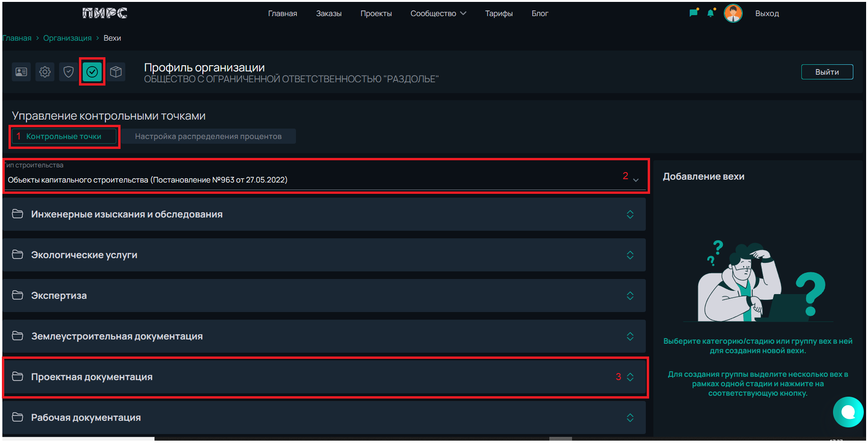Click the gear settings icon in profile
Image resolution: width=868 pixels, height=443 pixels.
coord(45,72)
